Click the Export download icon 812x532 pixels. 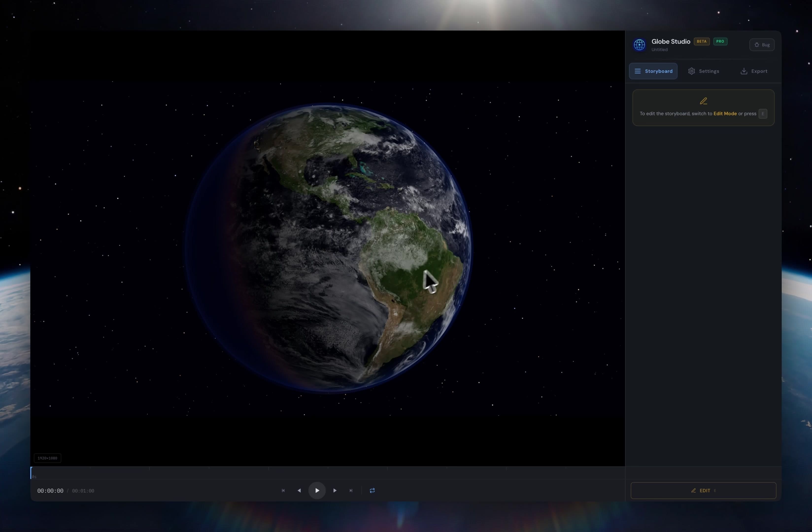coord(744,71)
